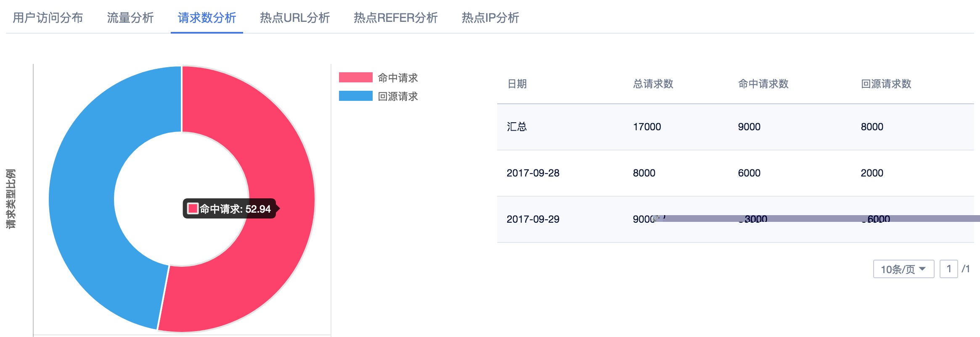Click the 总请求数 column header
Viewport: 980px width, 337px height.
(x=653, y=84)
